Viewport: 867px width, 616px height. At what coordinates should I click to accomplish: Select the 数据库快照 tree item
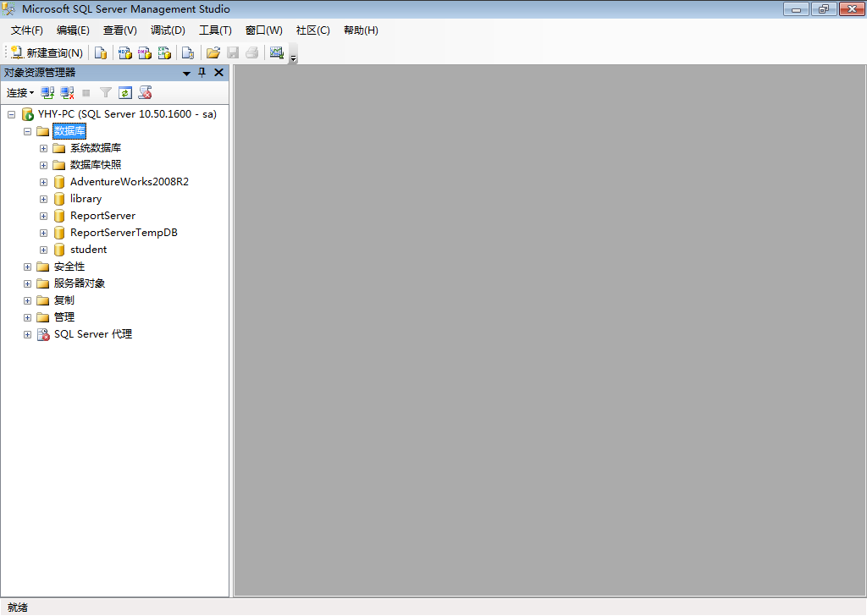(x=96, y=165)
